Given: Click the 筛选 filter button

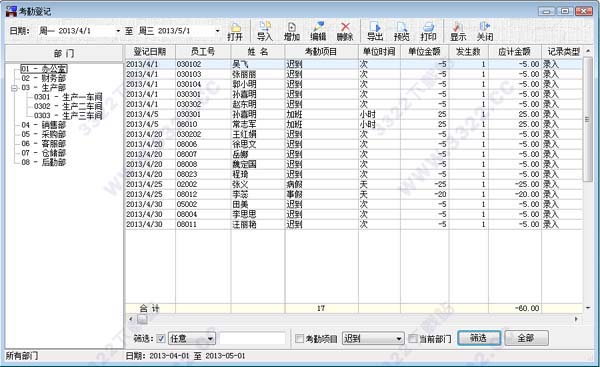Looking at the screenshot, I should pos(479,338).
